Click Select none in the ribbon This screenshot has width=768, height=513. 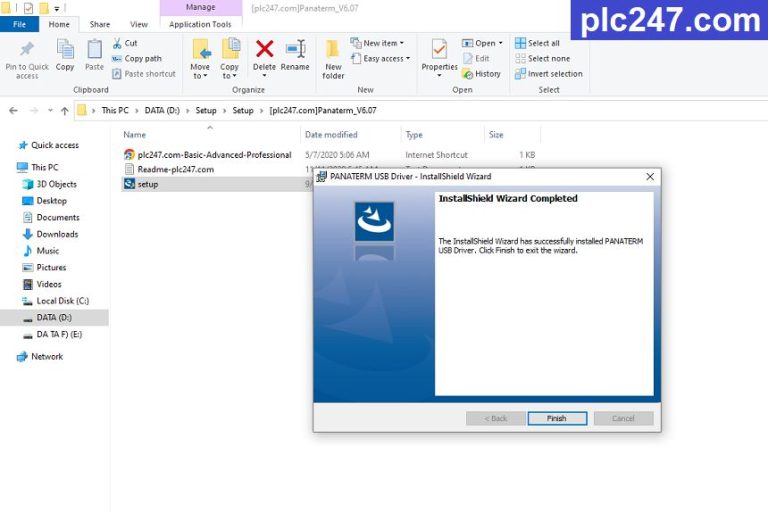point(543,58)
